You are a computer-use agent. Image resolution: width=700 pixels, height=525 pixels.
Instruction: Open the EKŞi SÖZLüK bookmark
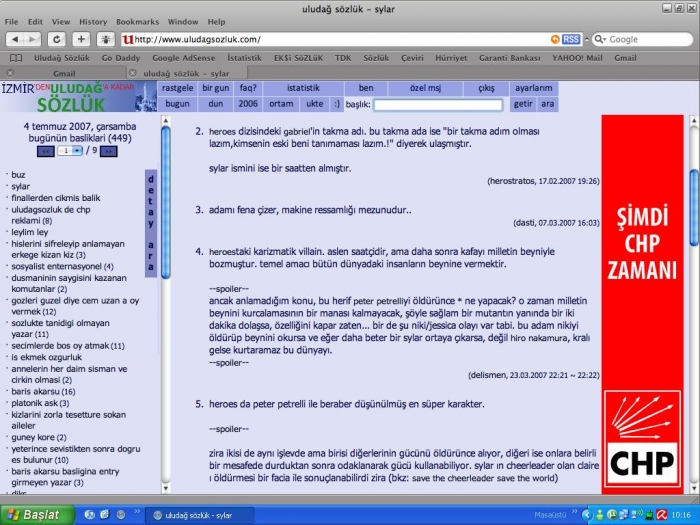tap(298, 58)
